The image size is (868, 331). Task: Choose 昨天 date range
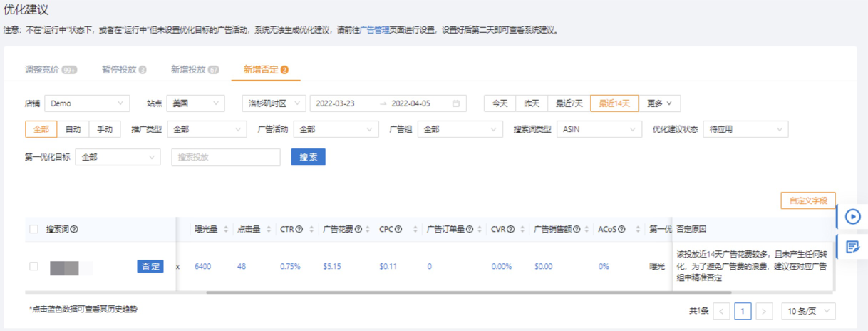pos(531,103)
